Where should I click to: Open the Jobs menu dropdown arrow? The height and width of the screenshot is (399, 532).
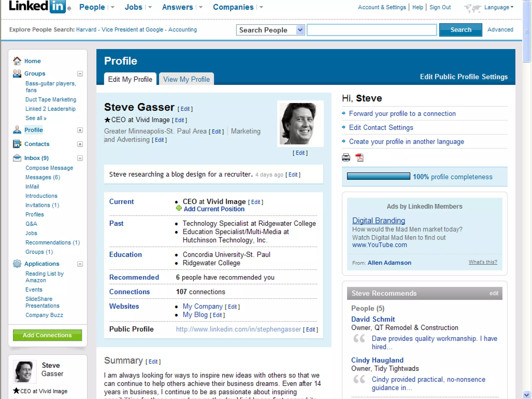click(x=150, y=7)
